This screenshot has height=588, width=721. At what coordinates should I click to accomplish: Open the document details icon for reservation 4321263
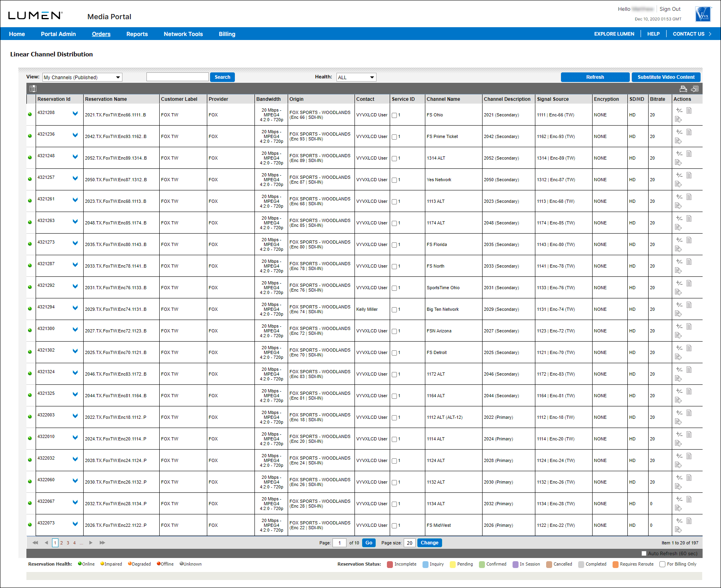(x=689, y=218)
